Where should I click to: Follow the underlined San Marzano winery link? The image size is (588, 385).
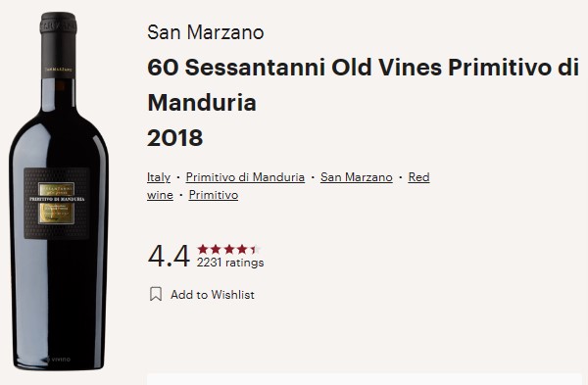[x=357, y=177]
